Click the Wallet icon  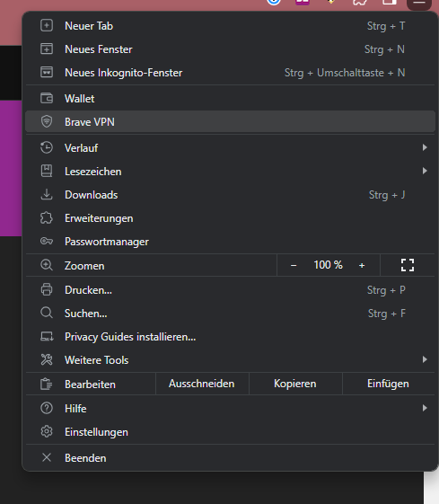[x=47, y=98]
